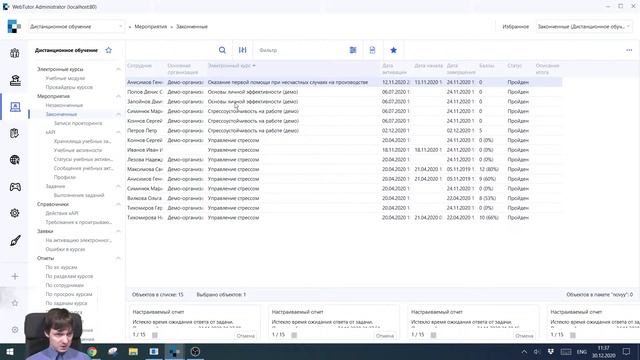The image size is (640, 360).
Task: Collapse the Справочники tree group
Action: click(118, 204)
